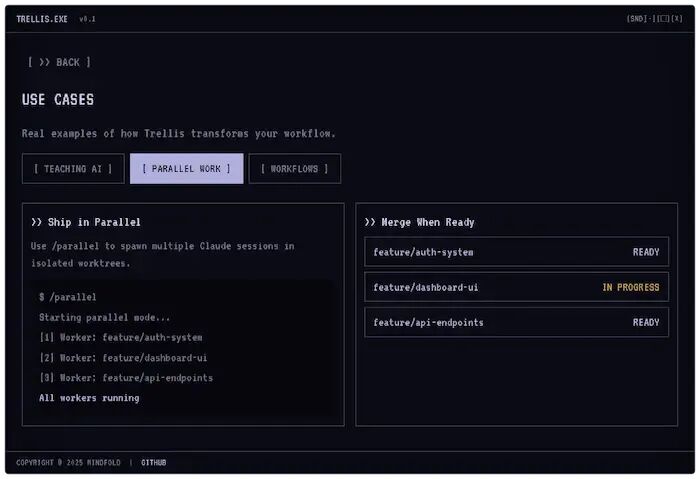Click the COPYRIGHT 2025 MINDFOLD footer text

(68, 462)
